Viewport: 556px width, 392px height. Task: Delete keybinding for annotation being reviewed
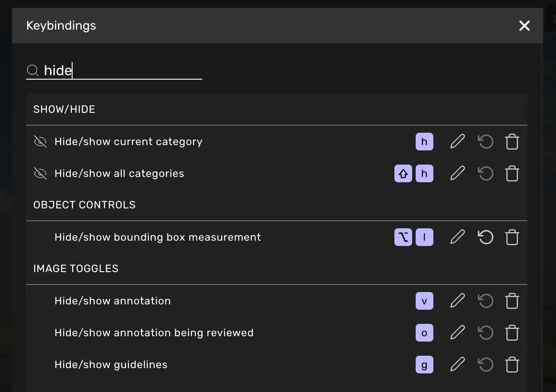(x=512, y=333)
